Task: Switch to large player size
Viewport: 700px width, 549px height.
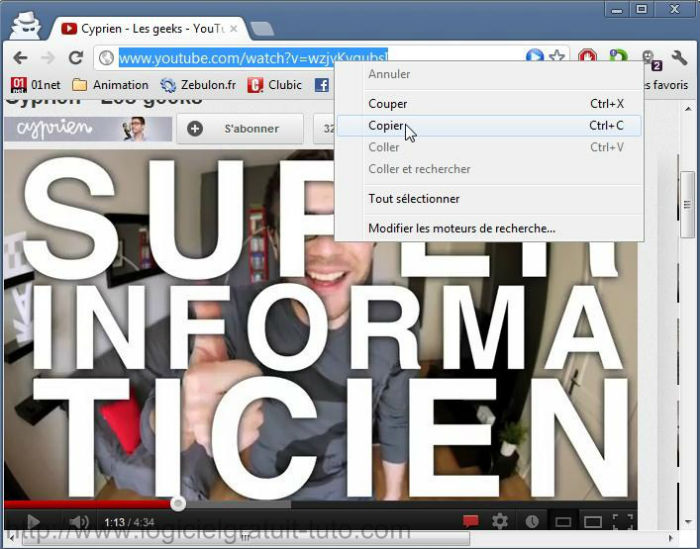Action: pos(593,522)
